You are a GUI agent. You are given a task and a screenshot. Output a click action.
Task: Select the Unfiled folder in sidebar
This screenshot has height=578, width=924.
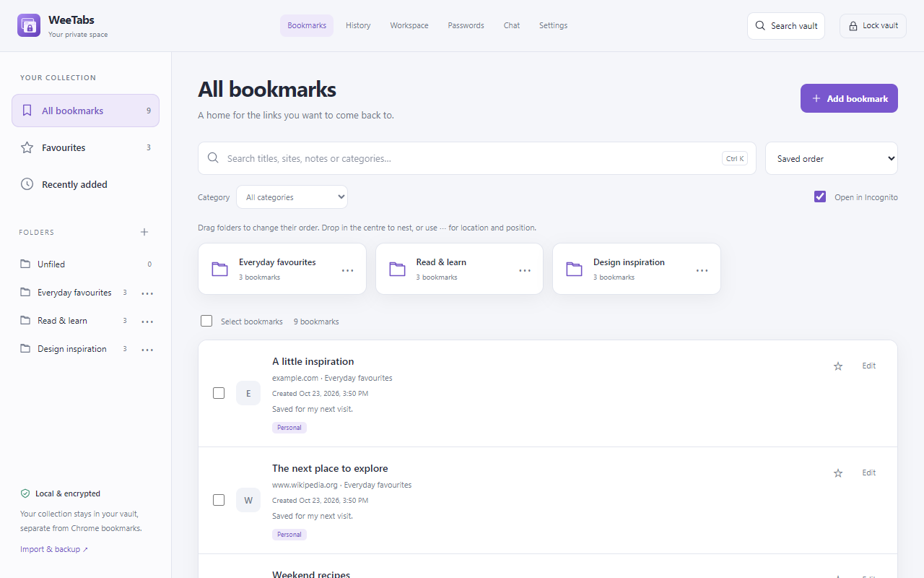pyautogui.click(x=85, y=264)
